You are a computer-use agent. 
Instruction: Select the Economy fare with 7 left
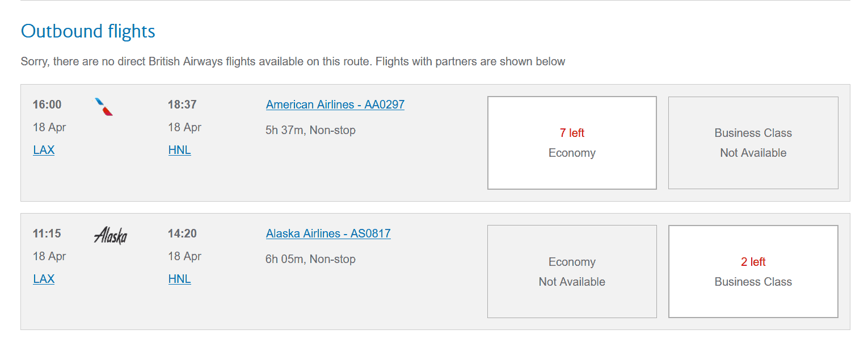coord(572,143)
